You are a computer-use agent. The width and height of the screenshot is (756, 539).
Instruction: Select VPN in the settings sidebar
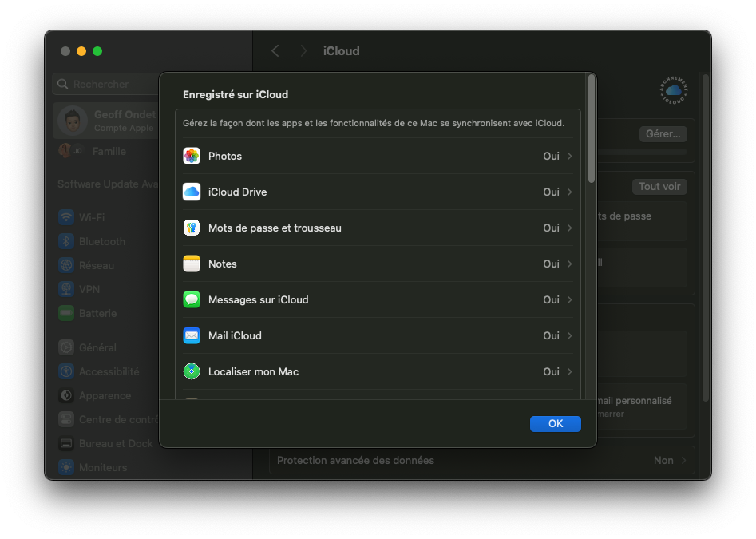coord(89,290)
